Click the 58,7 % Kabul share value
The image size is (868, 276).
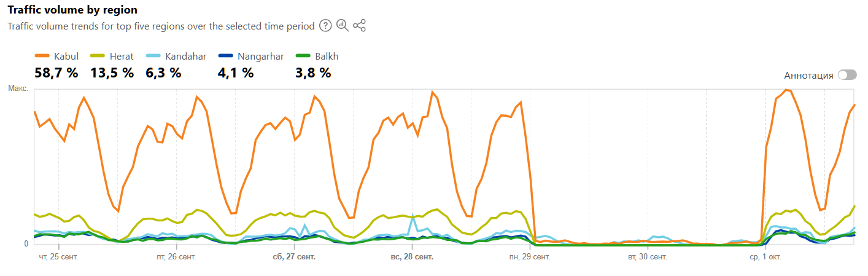pos(56,73)
